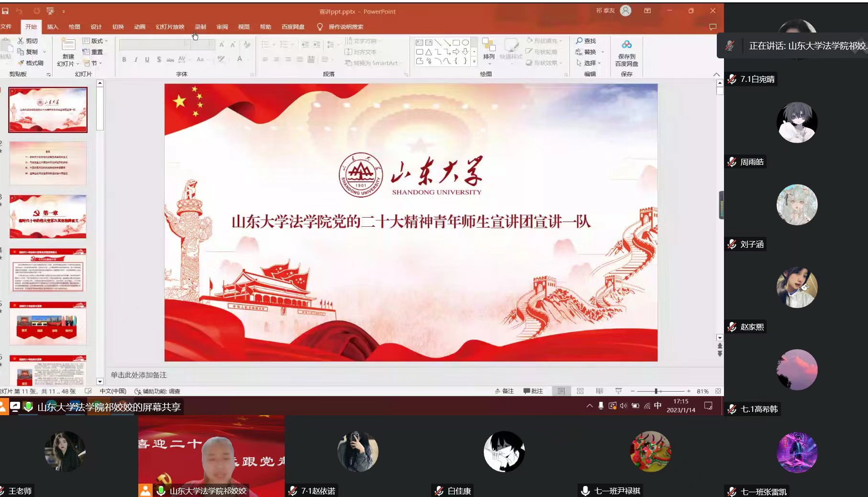The image size is (868, 497).
Task: Open Reading View from status bar
Action: [x=599, y=391]
